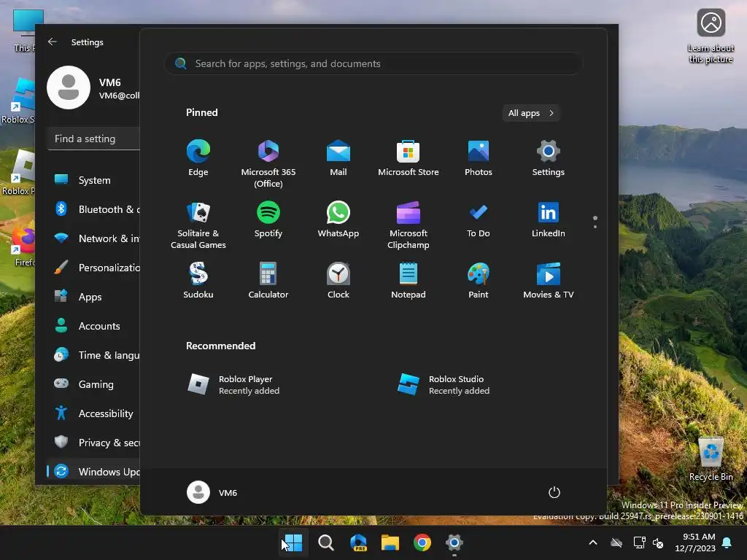Viewport: 747px width, 560px height.
Task: Click the power button in Start
Action: pyautogui.click(x=554, y=492)
